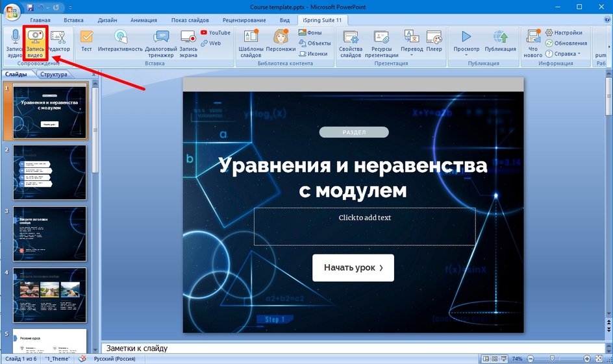Switch to Slide Sorter view
Image resolution: width=613 pixels, height=364 pixels.
tap(495, 359)
